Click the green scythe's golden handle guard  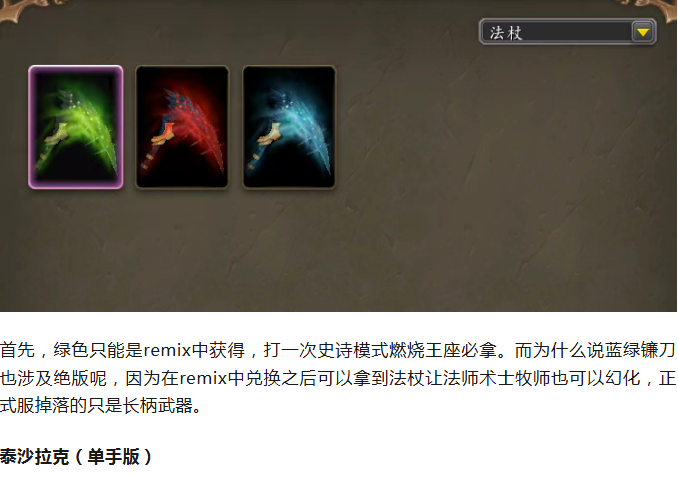[58, 133]
